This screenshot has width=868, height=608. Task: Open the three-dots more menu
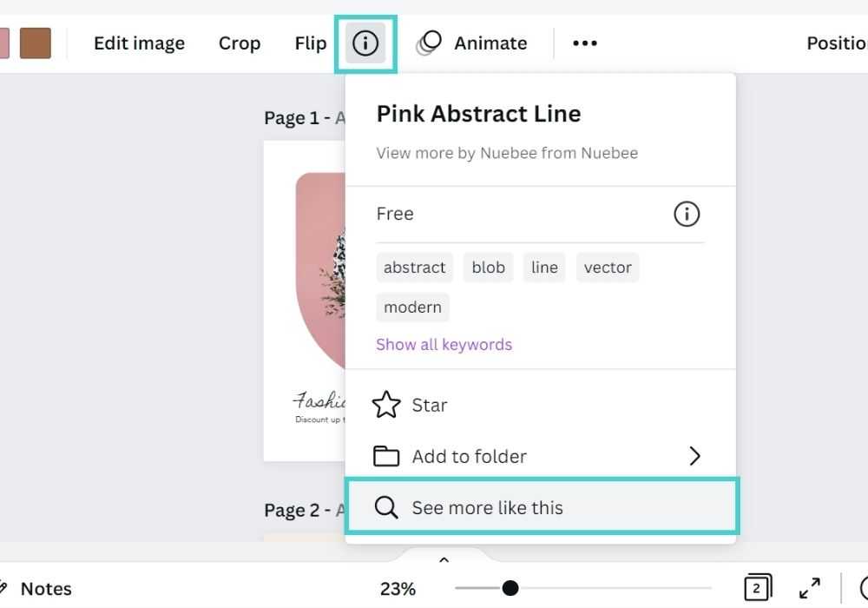click(x=585, y=43)
